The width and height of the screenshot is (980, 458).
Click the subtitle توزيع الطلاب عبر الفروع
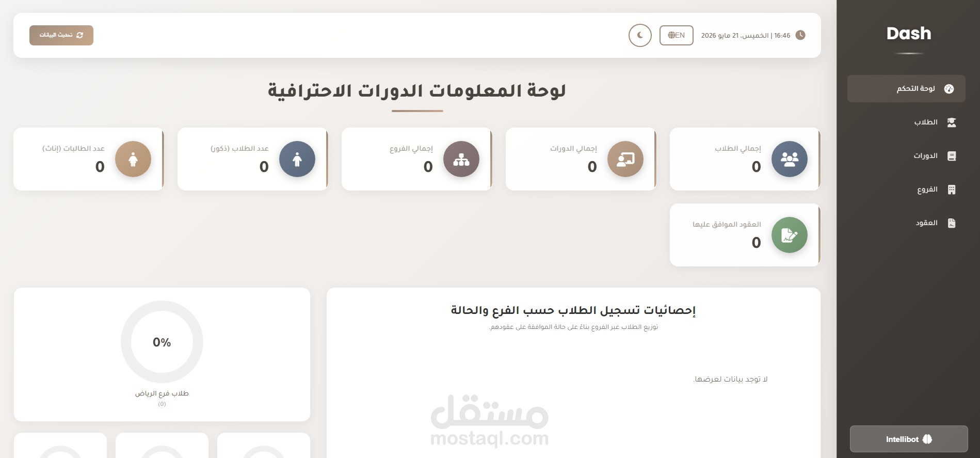tap(573, 327)
